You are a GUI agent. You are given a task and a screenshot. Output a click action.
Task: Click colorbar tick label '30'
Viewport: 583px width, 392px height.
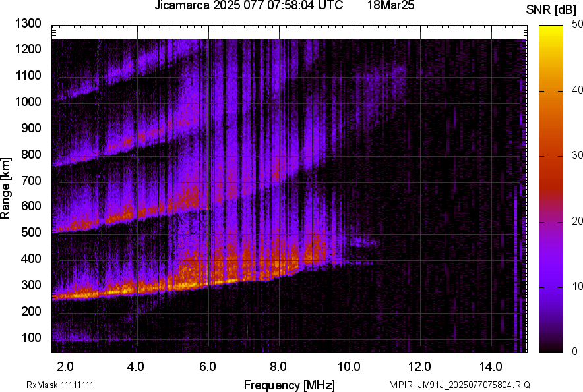[578, 155]
